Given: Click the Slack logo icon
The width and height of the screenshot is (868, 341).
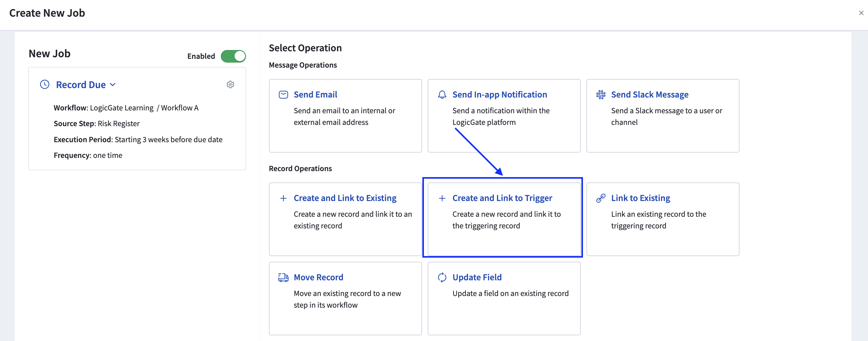Looking at the screenshot, I should tap(601, 95).
